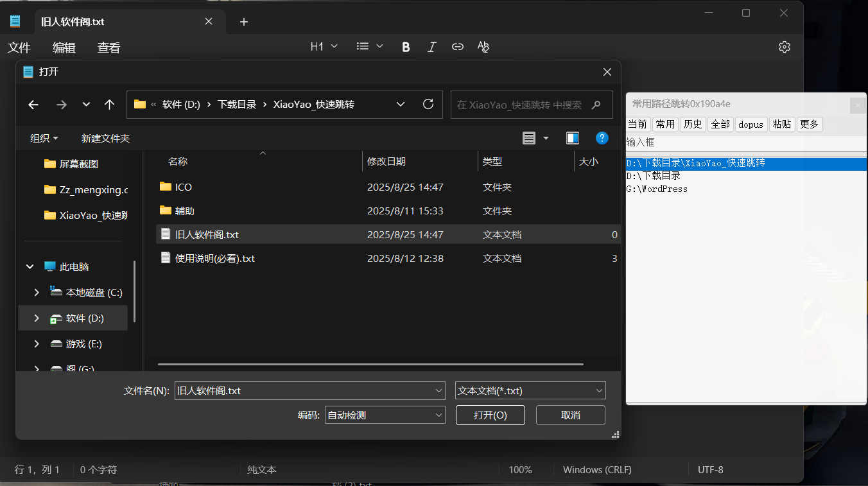The height and width of the screenshot is (486, 868).
Task: Open the view options dropdown arrow
Action: pos(546,138)
